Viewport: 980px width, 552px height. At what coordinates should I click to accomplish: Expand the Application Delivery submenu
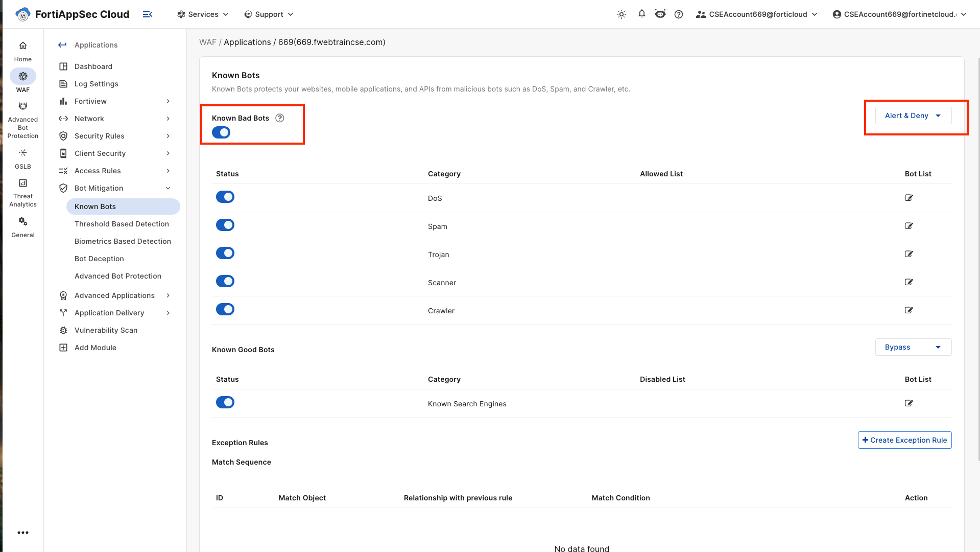click(168, 313)
